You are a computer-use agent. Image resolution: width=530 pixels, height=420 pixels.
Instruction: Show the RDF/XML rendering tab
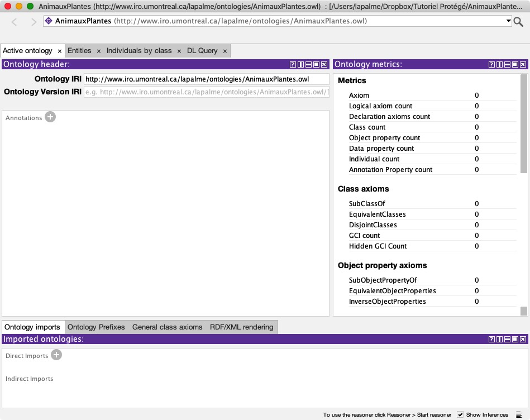tap(241, 327)
